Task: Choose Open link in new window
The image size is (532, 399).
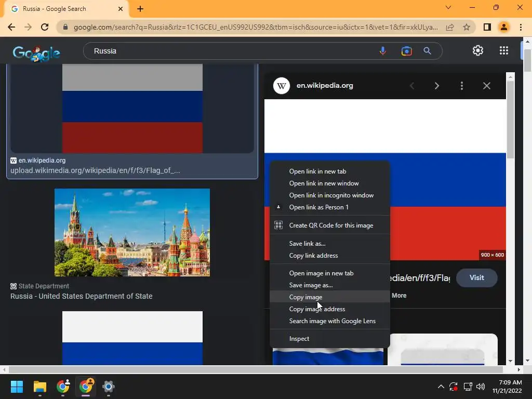Action: point(330,183)
